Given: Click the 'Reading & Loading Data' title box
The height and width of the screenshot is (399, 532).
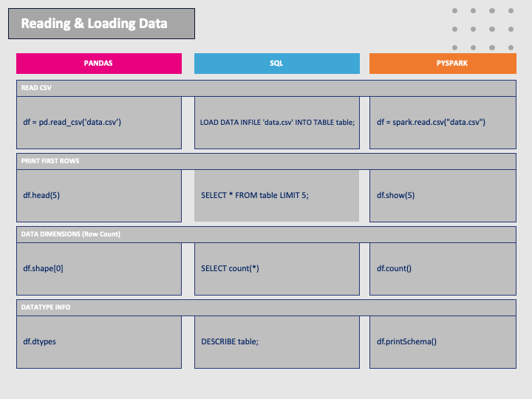Looking at the screenshot, I should pyautogui.click(x=101, y=24).
